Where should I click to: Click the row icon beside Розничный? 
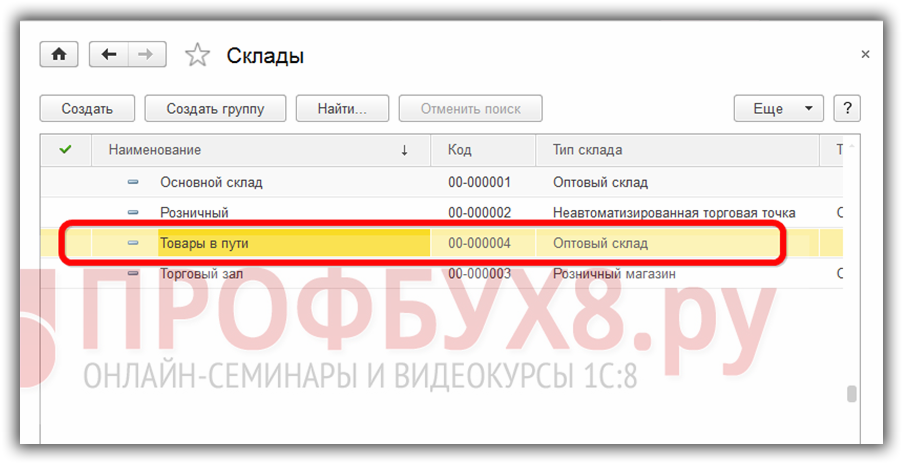[x=133, y=213]
